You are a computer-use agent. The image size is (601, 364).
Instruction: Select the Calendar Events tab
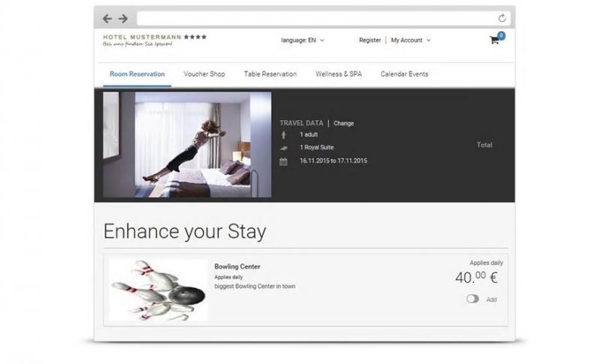pos(404,74)
